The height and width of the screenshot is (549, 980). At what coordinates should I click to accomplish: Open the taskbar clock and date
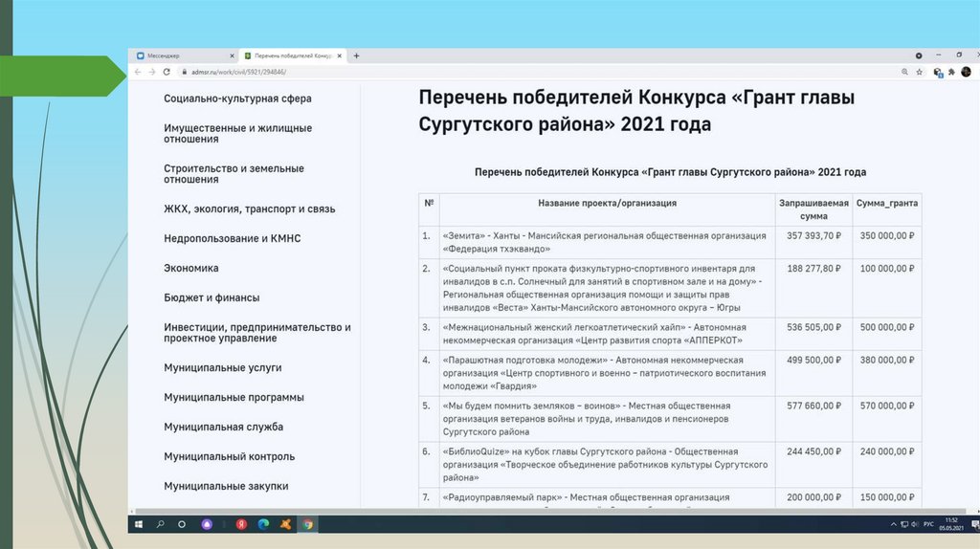click(951, 524)
